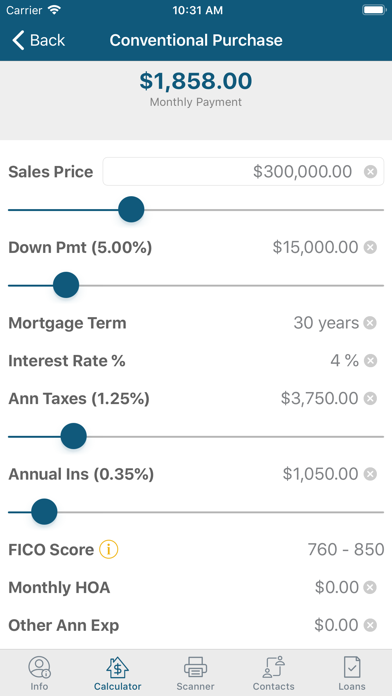Open the Scanner printer icon
Image resolution: width=392 pixels, height=696 pixels.
click(195, 667)
